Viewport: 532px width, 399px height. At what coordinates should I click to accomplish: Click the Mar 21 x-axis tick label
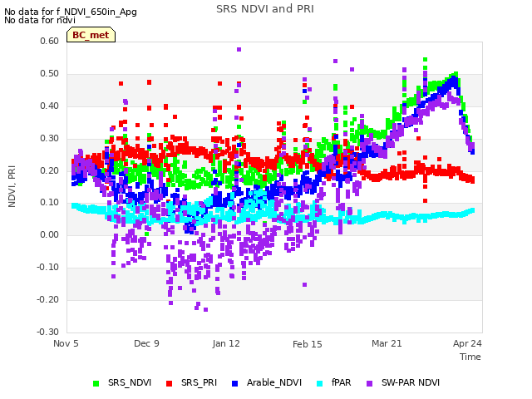387,343
